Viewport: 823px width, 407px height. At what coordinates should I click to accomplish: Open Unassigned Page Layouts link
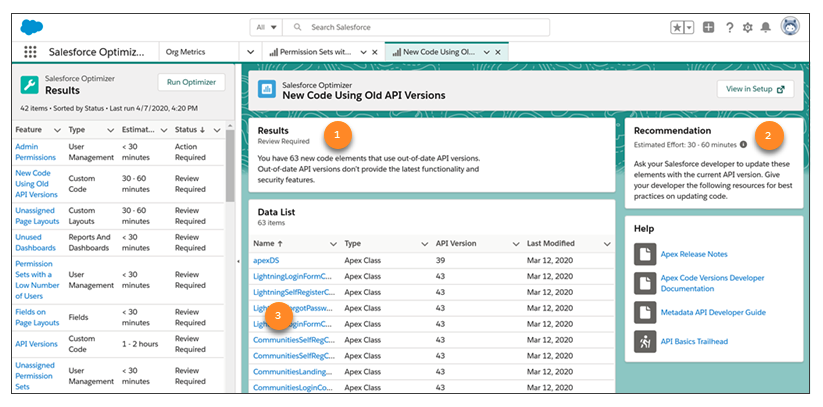tap(37, 216)
